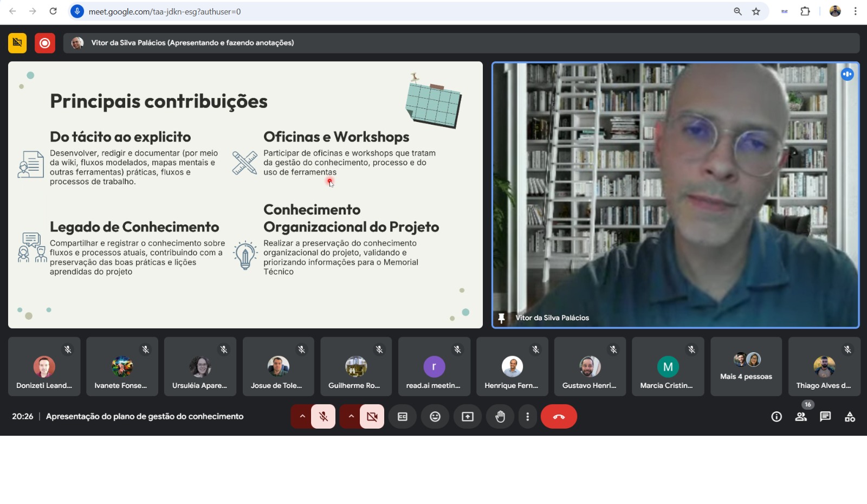The height and width of the screenshot is (504, 867).
Task: Expand video settings arrow beside camera
Action: tap(351, 417)
